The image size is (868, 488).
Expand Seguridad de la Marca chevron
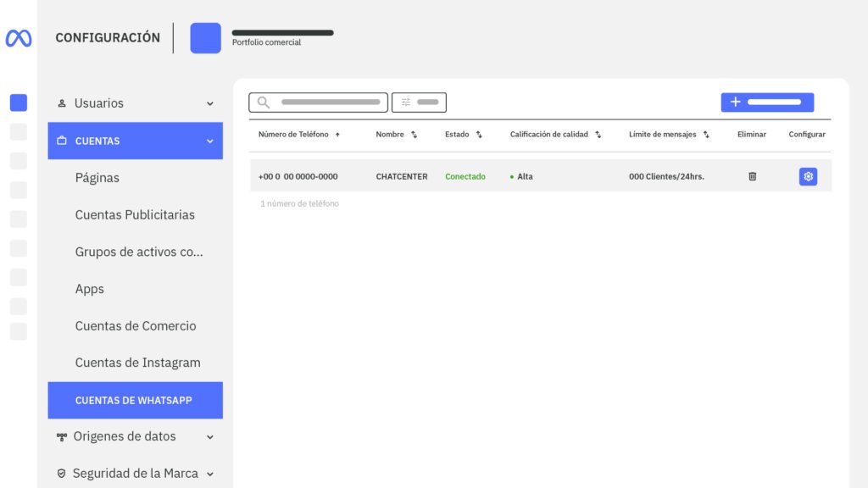click(x=210, y=474)
